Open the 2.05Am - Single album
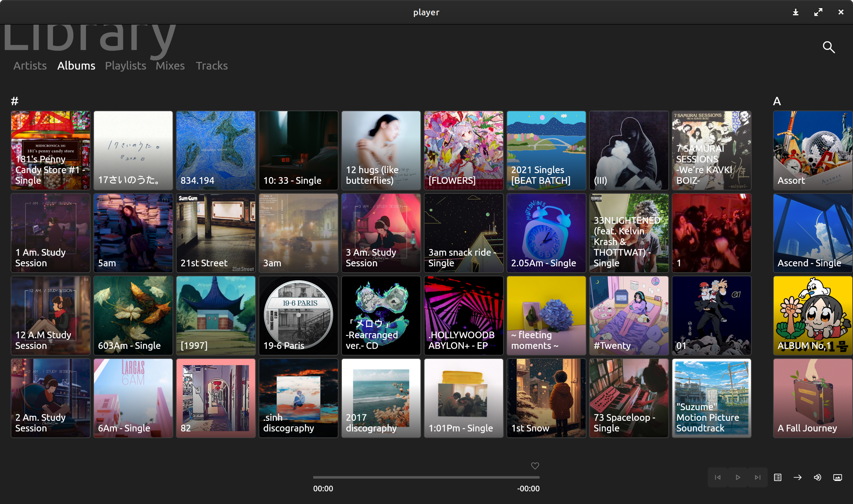 (x=546, y=233)
